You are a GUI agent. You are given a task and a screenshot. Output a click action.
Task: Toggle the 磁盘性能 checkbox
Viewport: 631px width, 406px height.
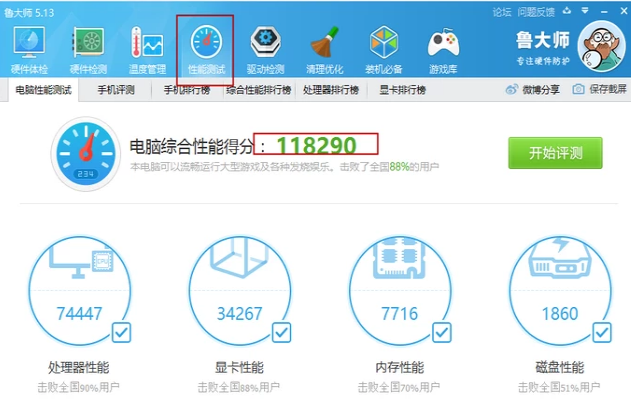click(x=600, y=332)
